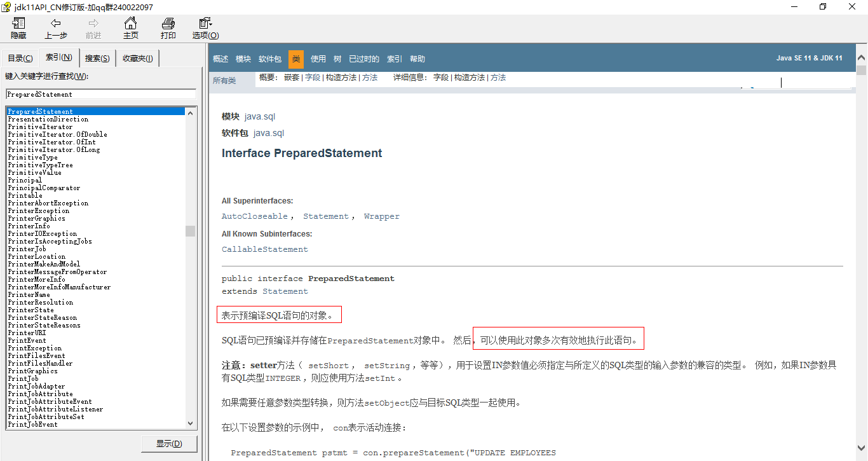Click the app icon in title bar

7,7
